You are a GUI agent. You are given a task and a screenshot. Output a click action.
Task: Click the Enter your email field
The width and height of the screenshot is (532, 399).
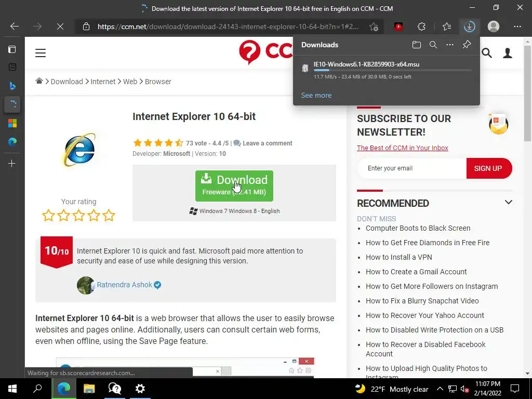(x=412, y=168)
